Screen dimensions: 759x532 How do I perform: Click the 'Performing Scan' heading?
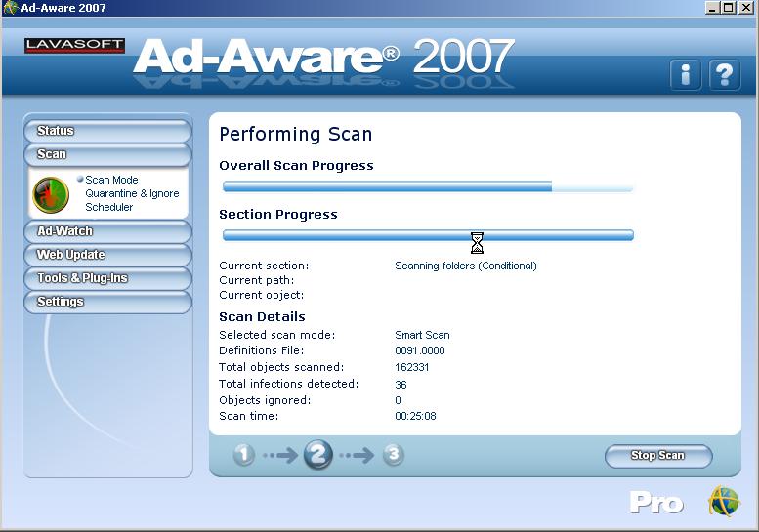coord(296,134)
